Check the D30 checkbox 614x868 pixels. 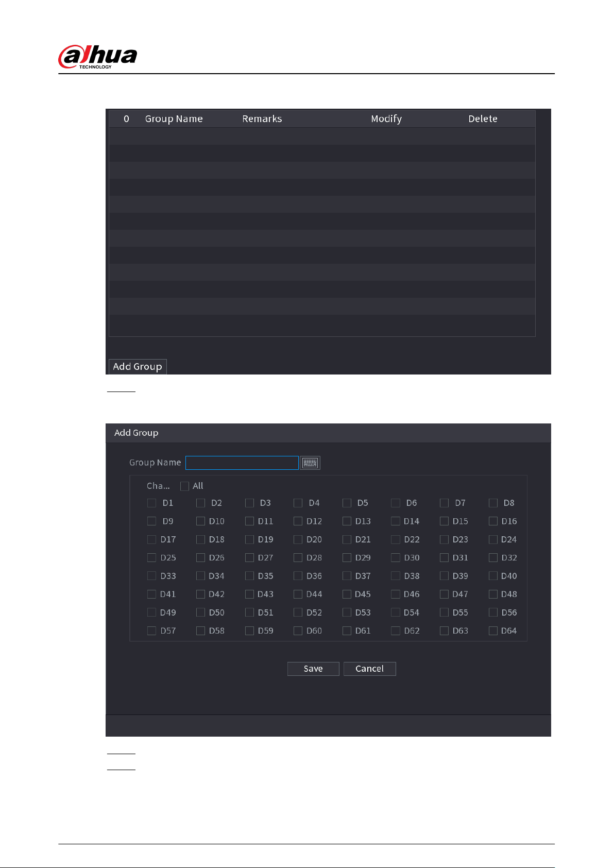395,558
